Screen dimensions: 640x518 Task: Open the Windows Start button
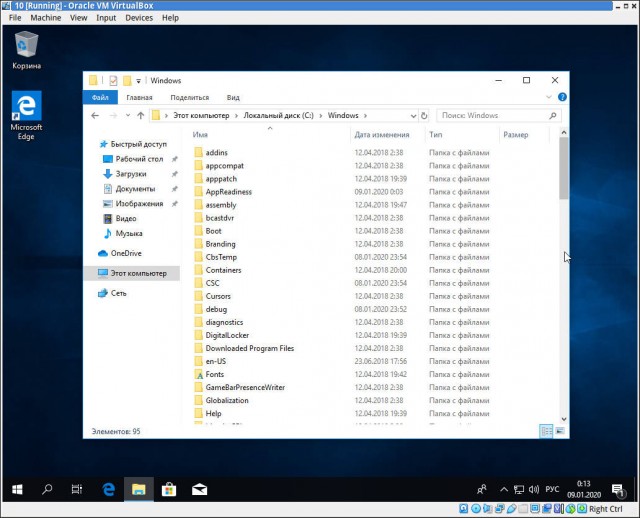(17, 489)
